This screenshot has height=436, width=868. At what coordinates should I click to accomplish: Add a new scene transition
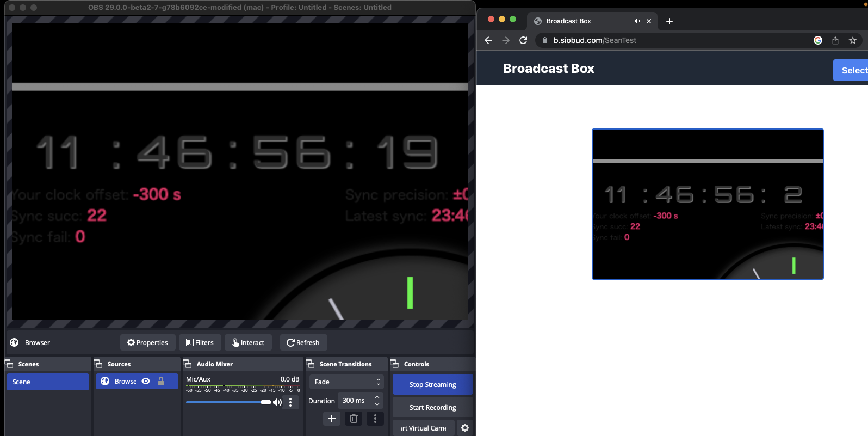click(332, 419)
